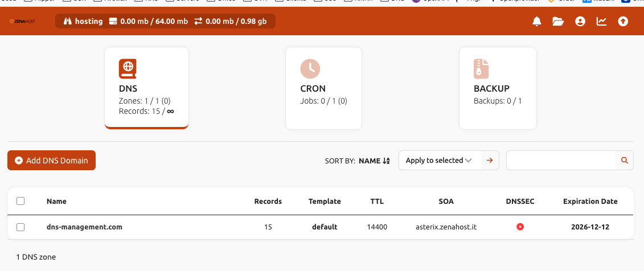Screen dimensions: 644x271
Task: Click the Jobs: 0 / 1 (0) text
Action: coord(323,101)
